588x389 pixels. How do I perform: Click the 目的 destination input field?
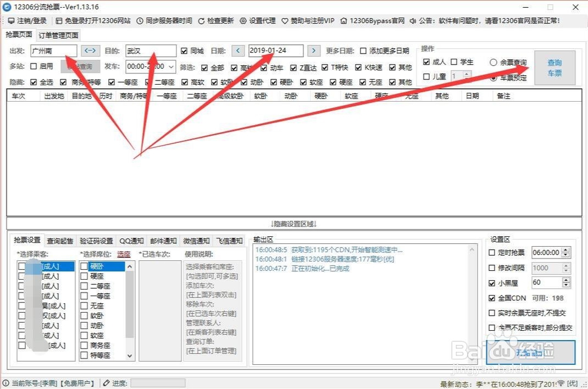coord(151,51)
